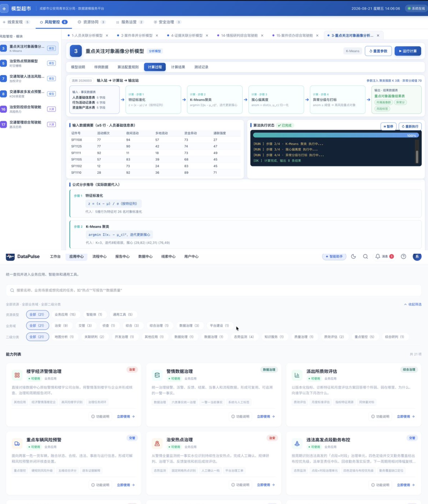Screen dimensions: 428x504
Task: Open search via DataPulse magnifier icon
Action: (365, 257)
